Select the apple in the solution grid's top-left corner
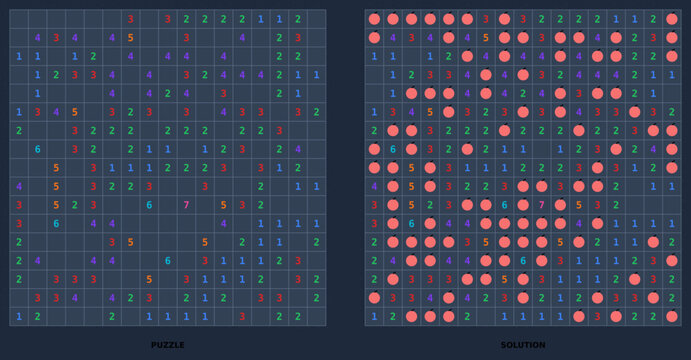 point(374,19)
